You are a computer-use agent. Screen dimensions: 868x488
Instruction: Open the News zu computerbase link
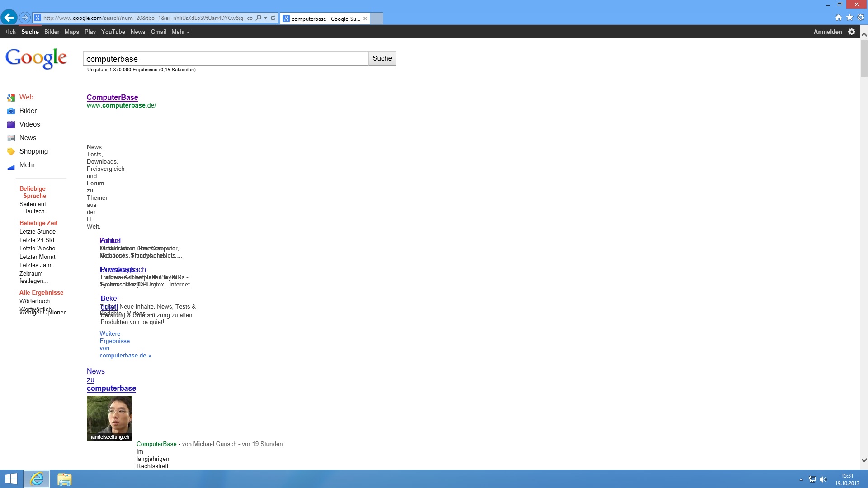coord(111,380)
